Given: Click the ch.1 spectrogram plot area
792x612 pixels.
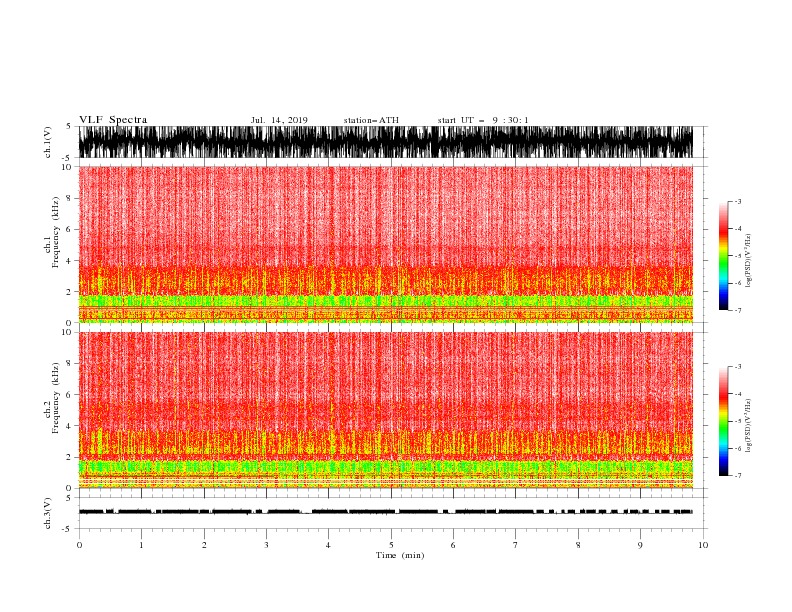Looking at the screenshot, I should tap(385, 244).
